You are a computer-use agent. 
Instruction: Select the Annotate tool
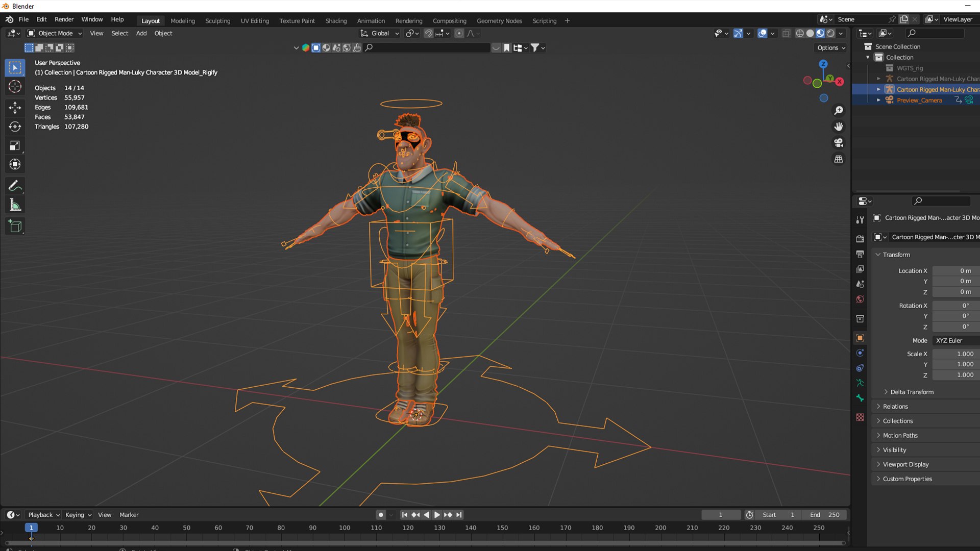15,186
